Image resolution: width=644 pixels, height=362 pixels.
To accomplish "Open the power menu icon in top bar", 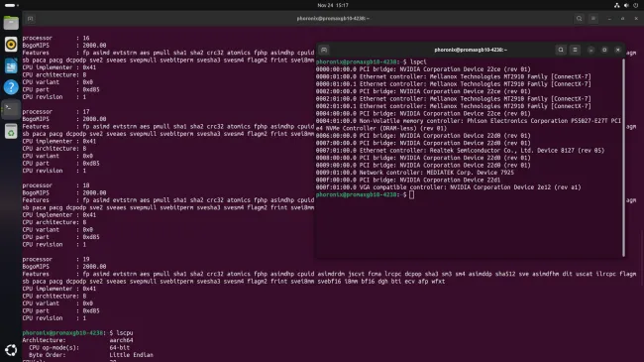I will point(635,5).
